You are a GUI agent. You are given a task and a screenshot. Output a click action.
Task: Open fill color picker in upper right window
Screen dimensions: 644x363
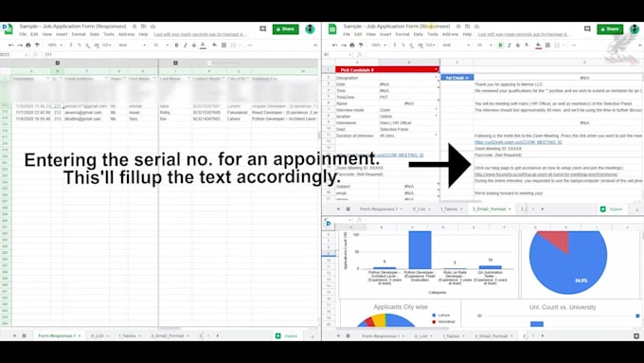click(538, 45)
